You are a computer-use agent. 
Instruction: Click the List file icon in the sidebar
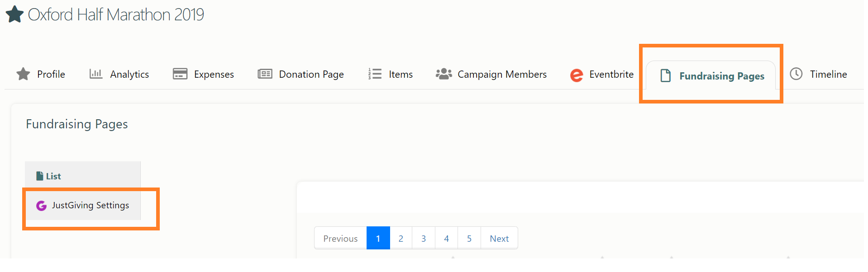[40, 176]
